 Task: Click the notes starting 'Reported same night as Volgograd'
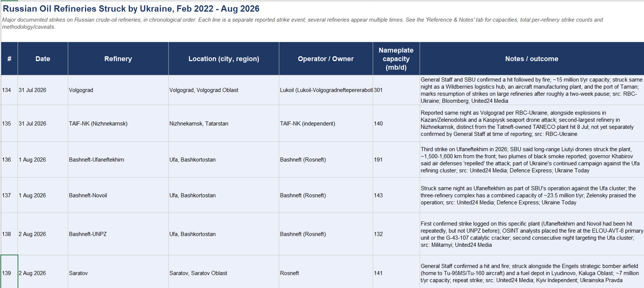point(532,124)
